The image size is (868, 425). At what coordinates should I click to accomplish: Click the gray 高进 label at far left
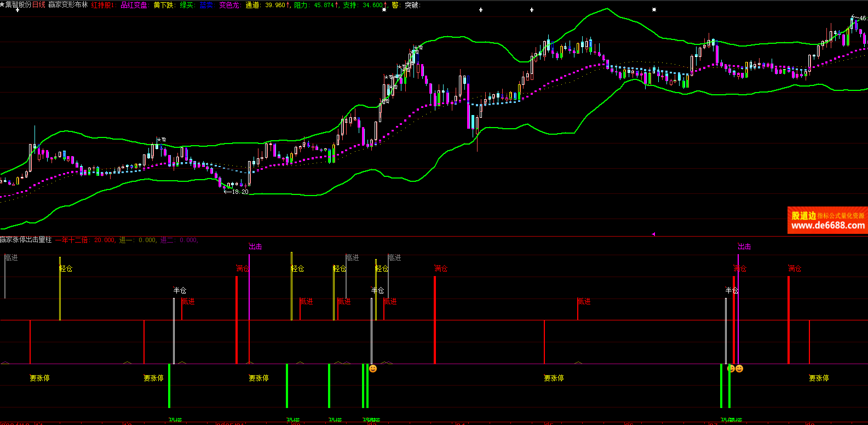tap(12, 257)
